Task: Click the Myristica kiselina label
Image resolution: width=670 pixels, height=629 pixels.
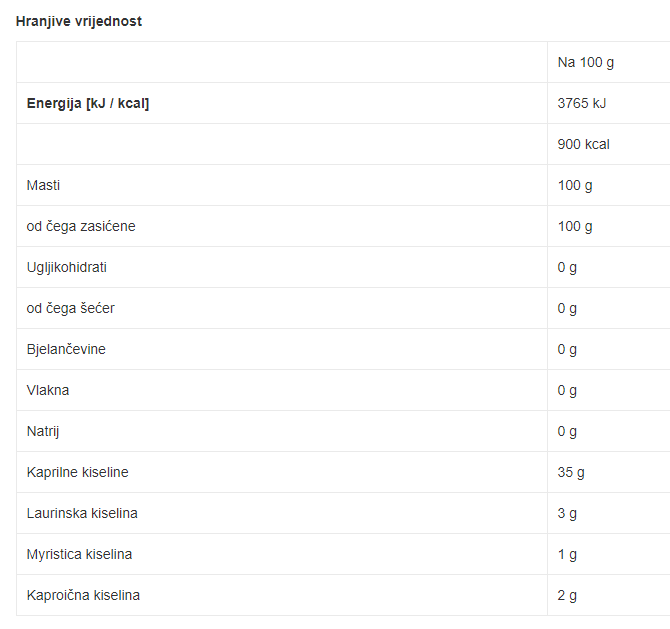Action: (x=79, y=555)
